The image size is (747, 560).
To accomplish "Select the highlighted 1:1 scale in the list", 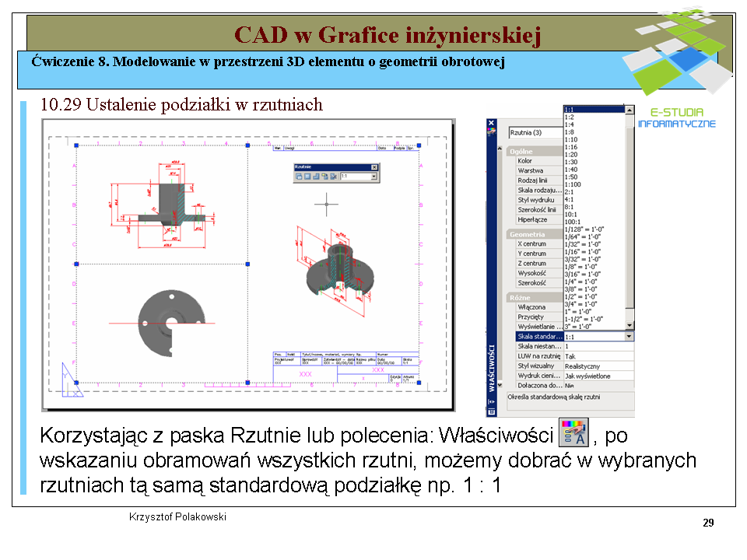I will point(594,110).
